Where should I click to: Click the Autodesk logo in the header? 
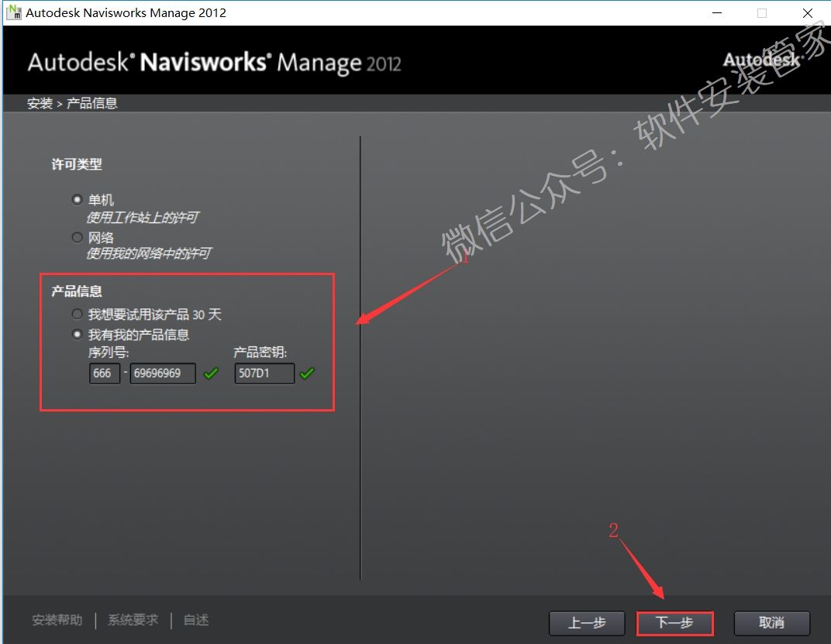point(760,60)
